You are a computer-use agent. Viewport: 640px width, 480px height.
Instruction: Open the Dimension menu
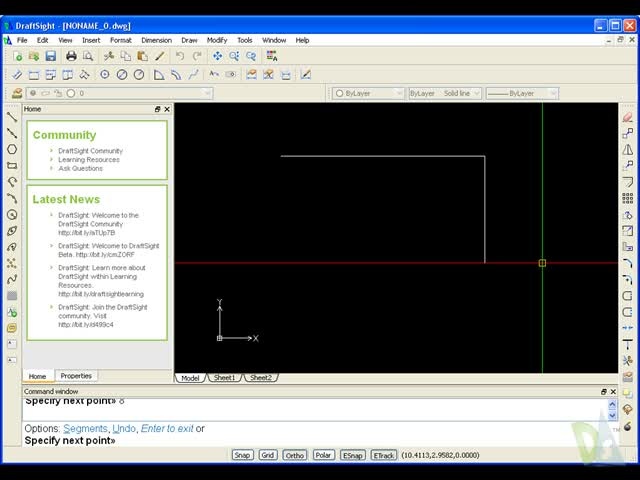pos(156,40)
